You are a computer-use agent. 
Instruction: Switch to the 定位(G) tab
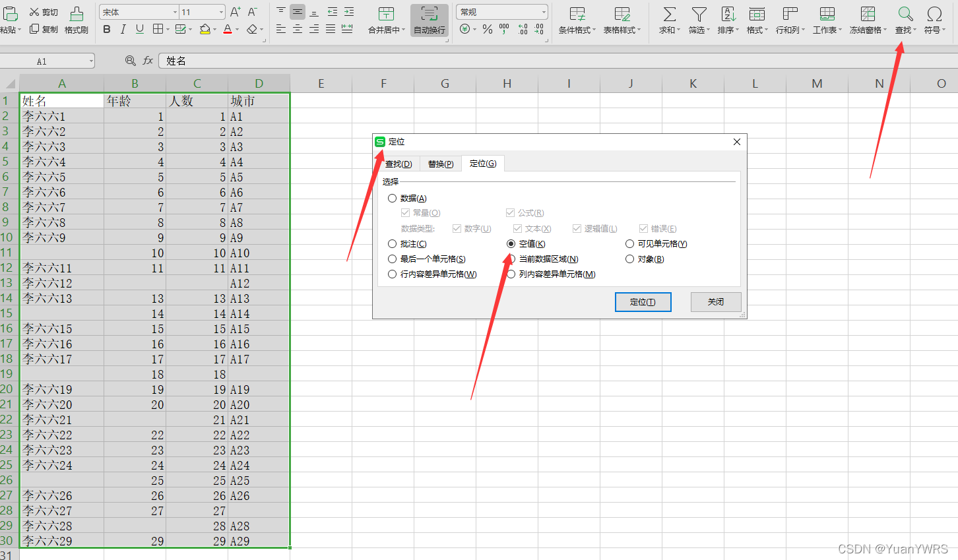click(483, 163)
